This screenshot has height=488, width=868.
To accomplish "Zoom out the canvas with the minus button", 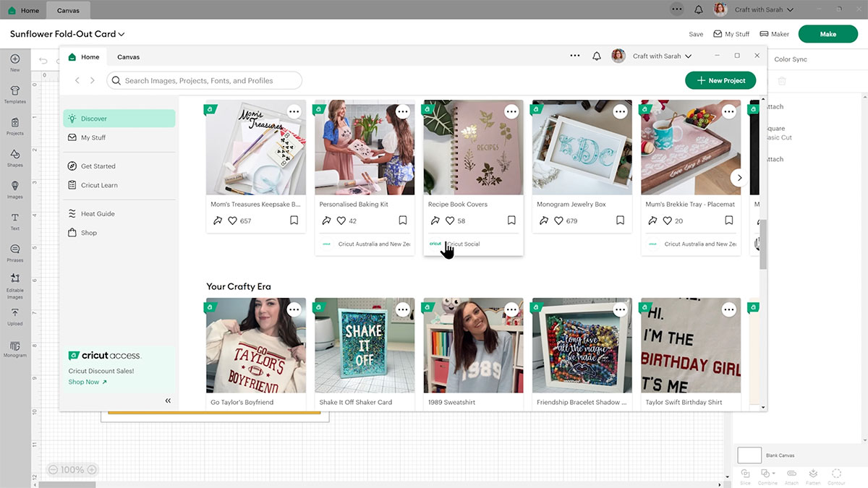I will (53, 470).
